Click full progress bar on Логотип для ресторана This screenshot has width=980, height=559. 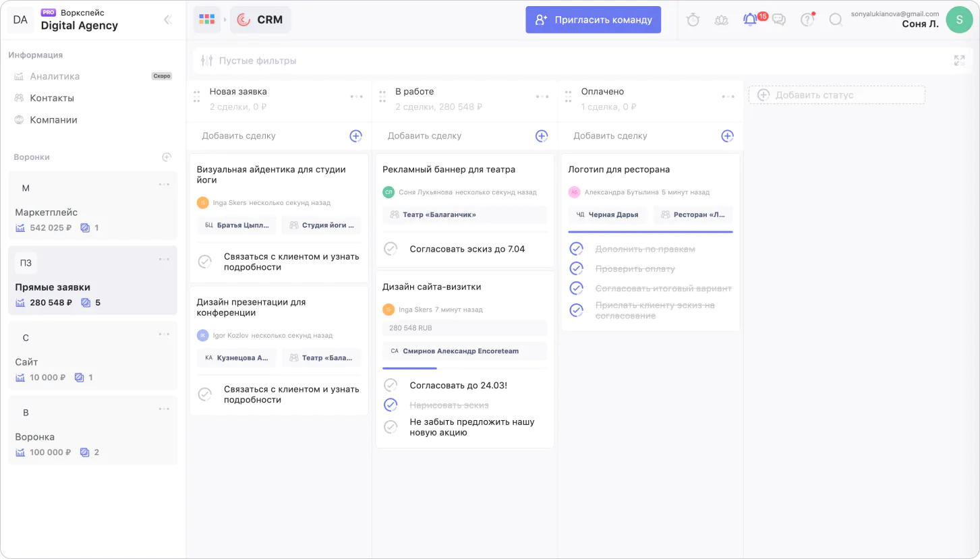tap(650, 232)
